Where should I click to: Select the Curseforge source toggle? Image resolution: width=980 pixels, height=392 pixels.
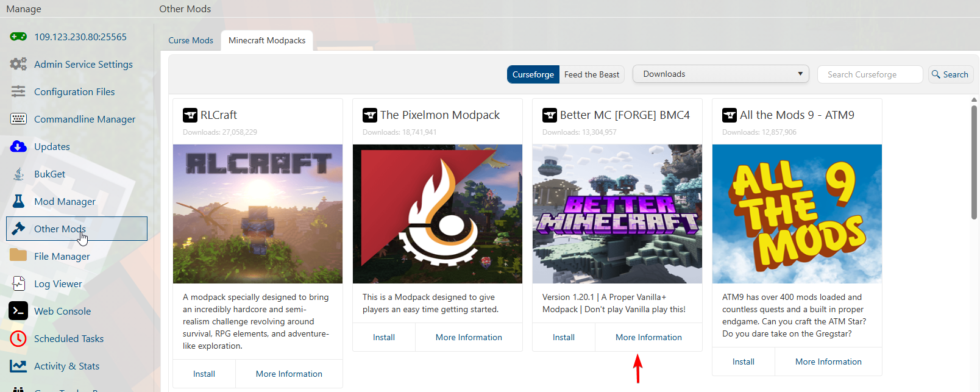tap(533, 74)
